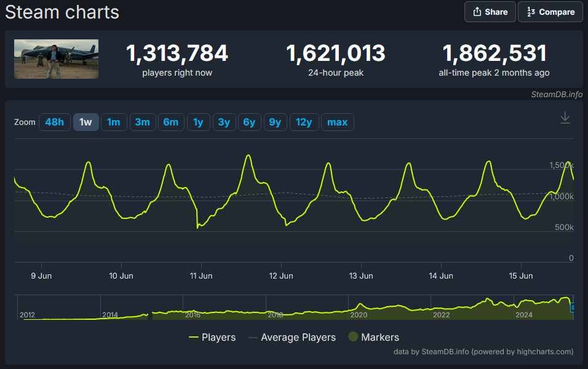Show the max zoom range
588x369 pixels.
click(x=338, y=122)
